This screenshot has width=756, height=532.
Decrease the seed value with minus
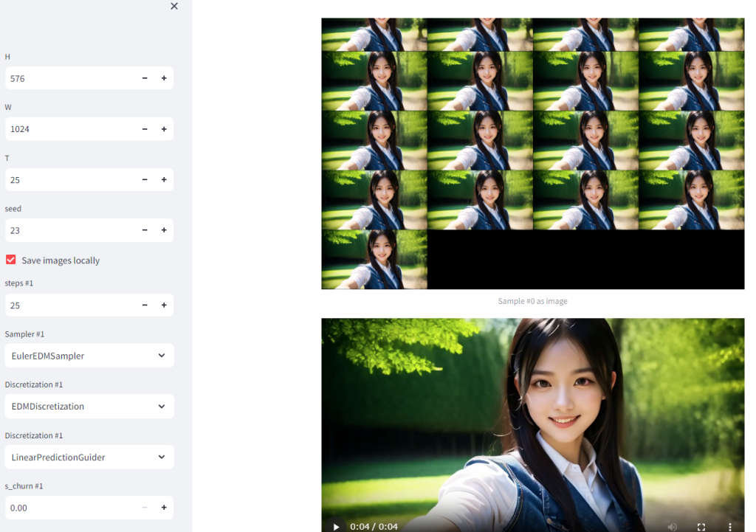[x=145, y=230]
